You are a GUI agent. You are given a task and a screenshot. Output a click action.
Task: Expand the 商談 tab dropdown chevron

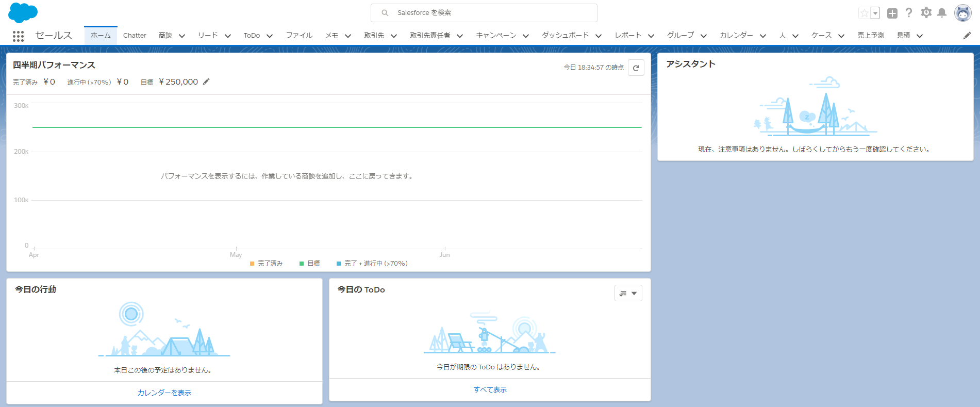[182, 36]
